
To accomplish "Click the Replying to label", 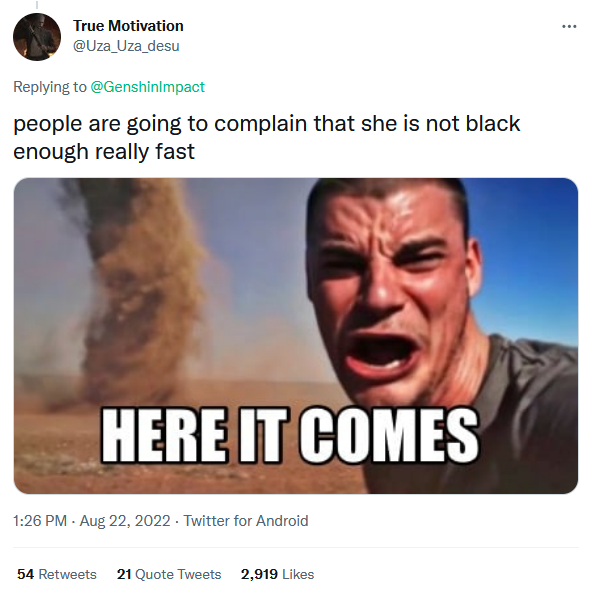I will click(x=50, y=87).
